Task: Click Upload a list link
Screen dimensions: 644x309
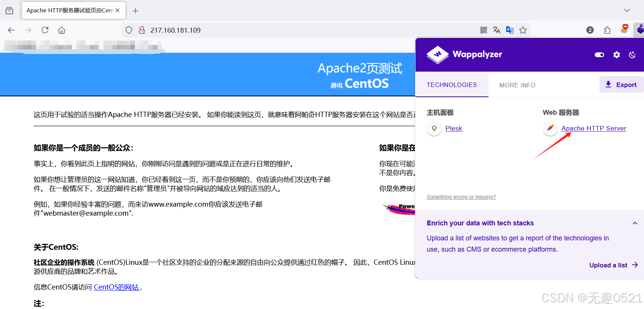Action: pos(613,265)
